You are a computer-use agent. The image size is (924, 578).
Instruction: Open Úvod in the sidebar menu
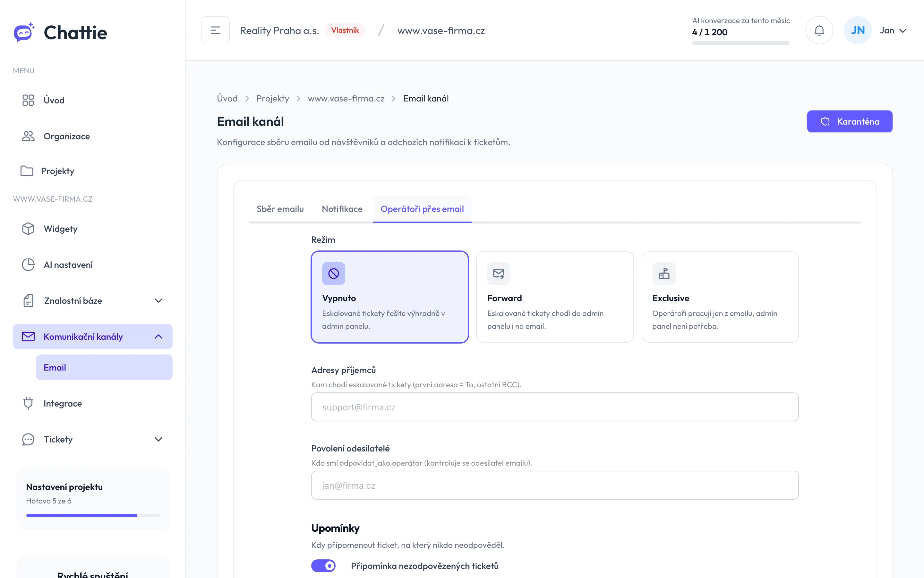point(93,100)
